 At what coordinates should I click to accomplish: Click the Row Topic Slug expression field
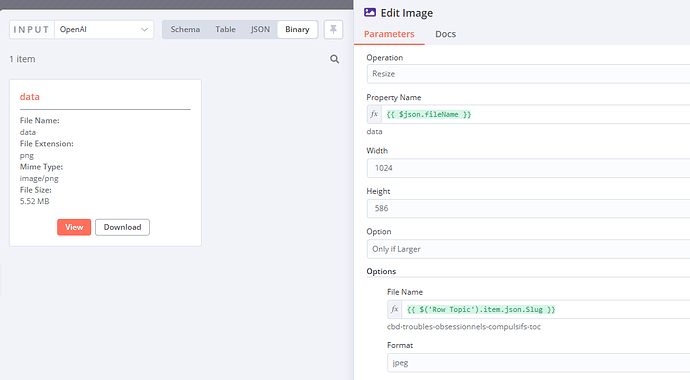coord(546,309)
